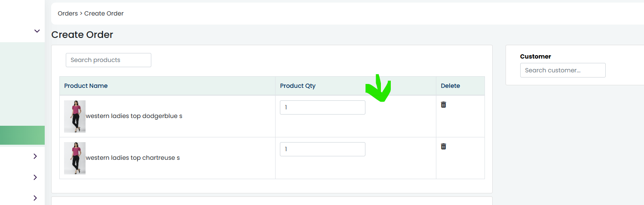
Task: Click the Delete column header
Action: pos(451,86)
